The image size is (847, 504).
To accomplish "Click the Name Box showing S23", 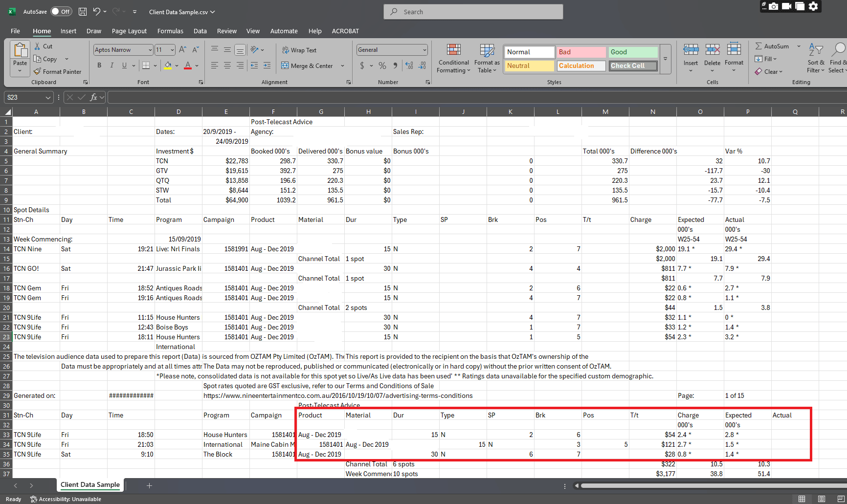I will click(x=28, y=97).
